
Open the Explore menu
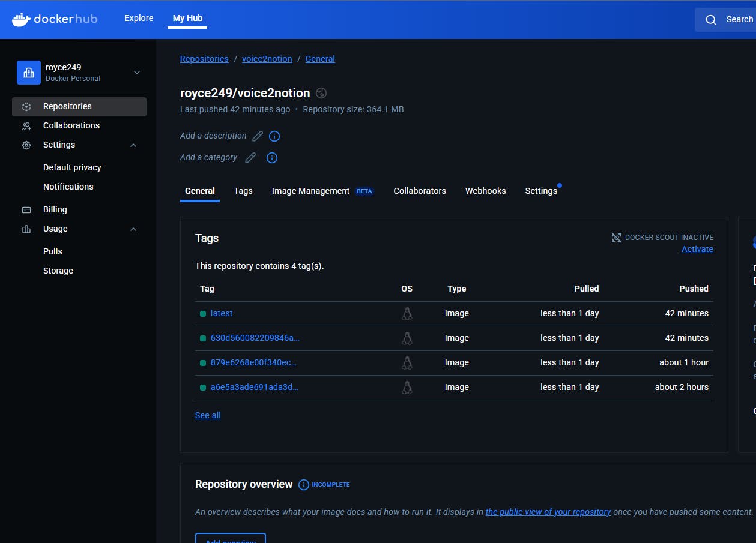(139, 18)
